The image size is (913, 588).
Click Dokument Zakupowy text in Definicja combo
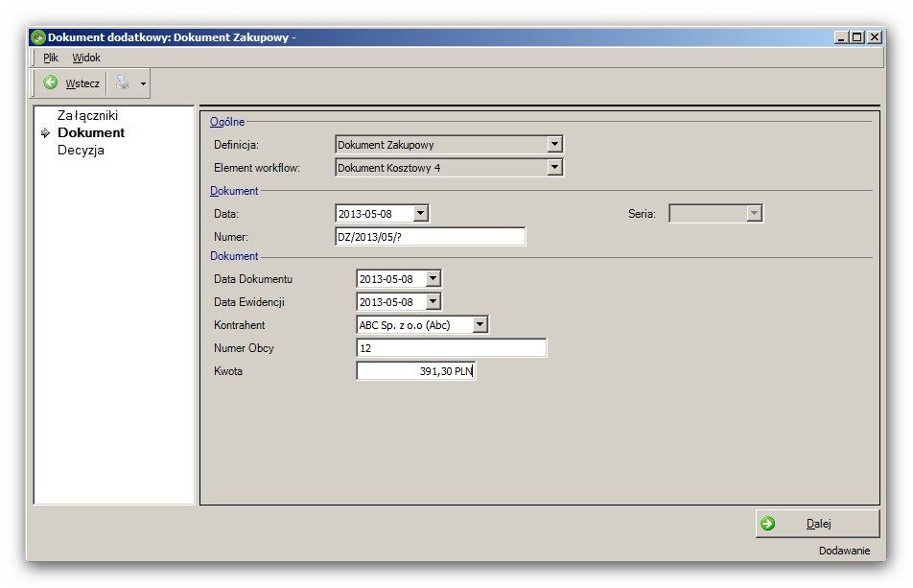pyautogui.click(x=386, y=145)
